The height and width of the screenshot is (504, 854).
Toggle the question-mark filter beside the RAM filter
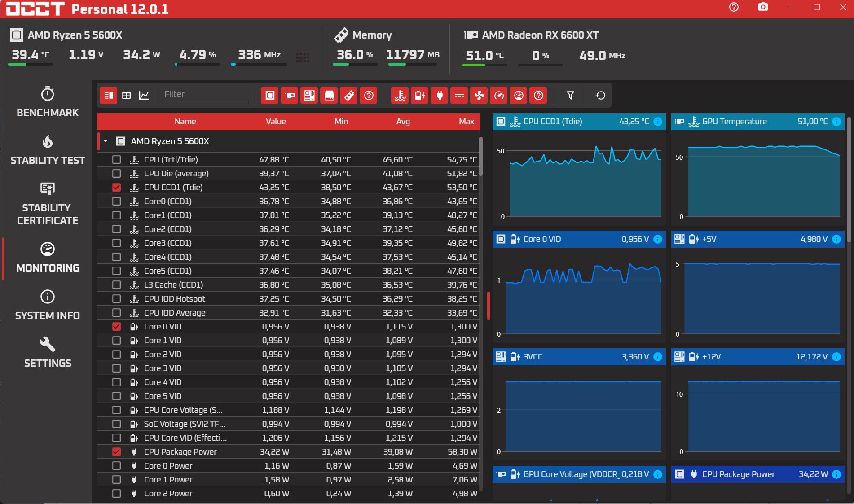[369, 95]
